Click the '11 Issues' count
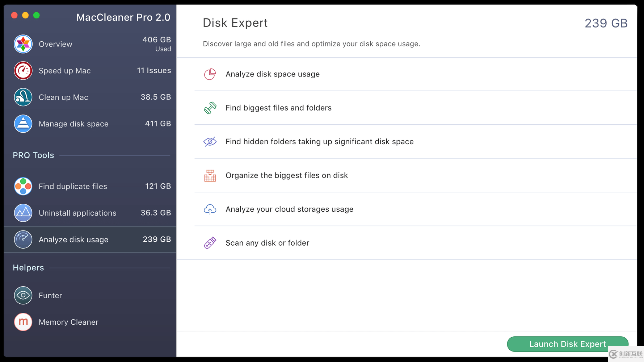The image size is (644, 362). [154, 70]
